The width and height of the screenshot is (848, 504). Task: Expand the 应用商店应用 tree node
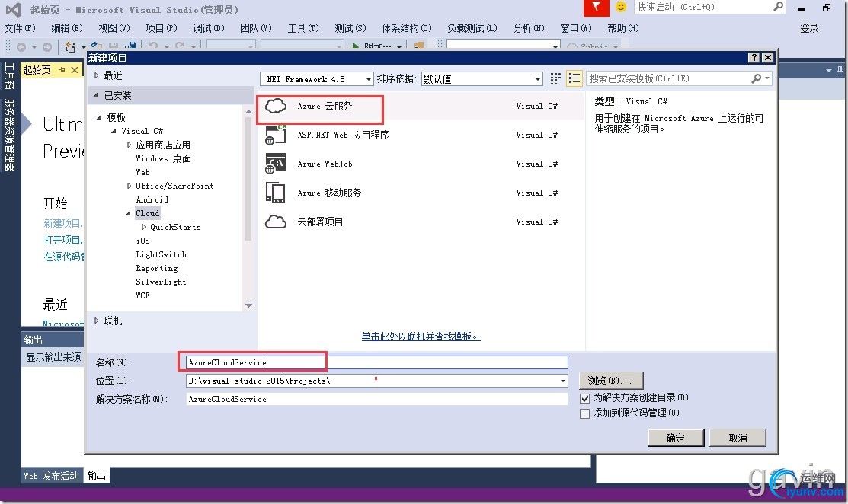click(x=129, y=145)
